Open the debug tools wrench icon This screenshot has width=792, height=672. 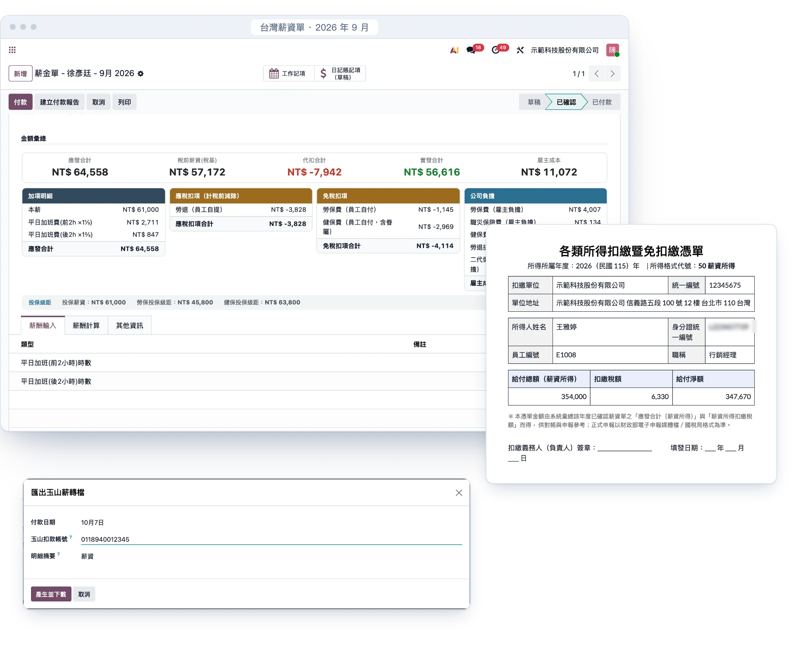[x=520, y=50]
